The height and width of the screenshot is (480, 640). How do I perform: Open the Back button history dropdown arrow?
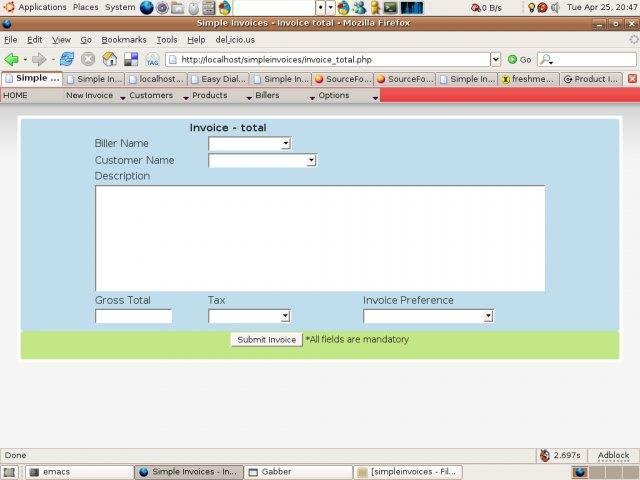pyautogui.click(x=25, y=60)
